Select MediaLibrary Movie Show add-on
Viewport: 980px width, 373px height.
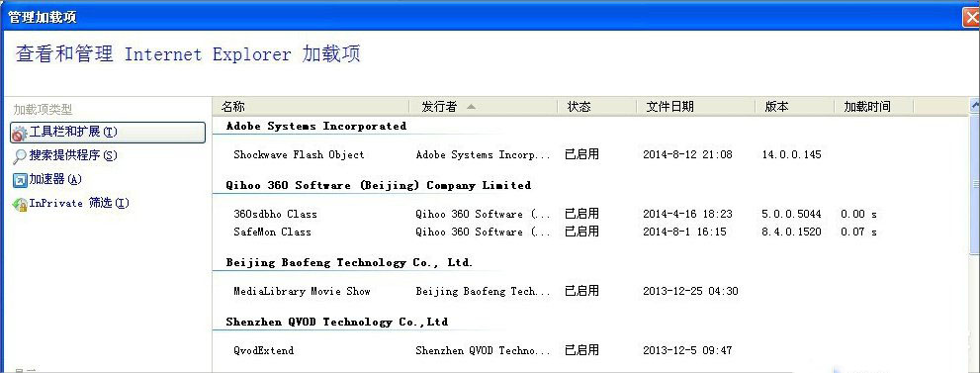coord(302,291)
